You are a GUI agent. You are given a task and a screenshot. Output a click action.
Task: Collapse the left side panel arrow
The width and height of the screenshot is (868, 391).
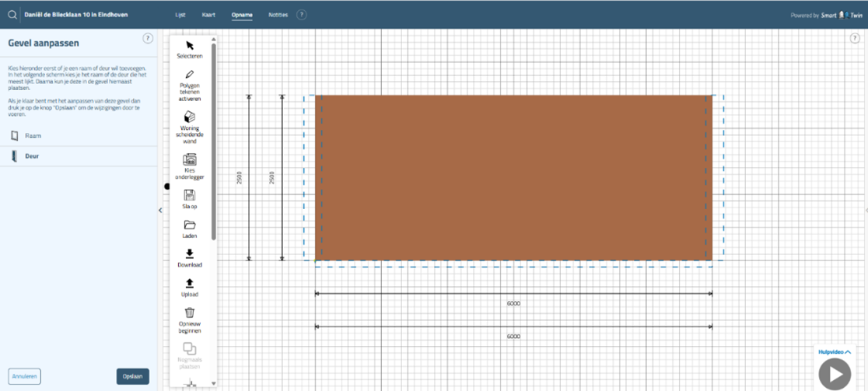(x=160, y=210)
